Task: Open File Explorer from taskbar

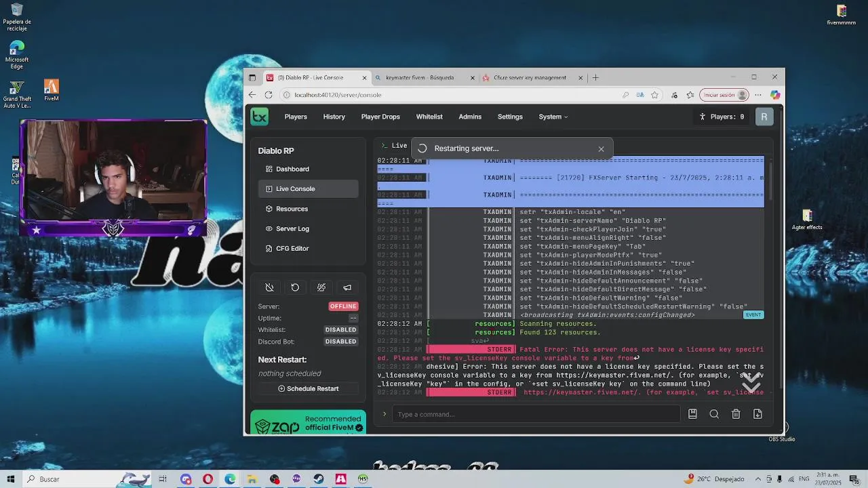Action: [x=252, y=479]
